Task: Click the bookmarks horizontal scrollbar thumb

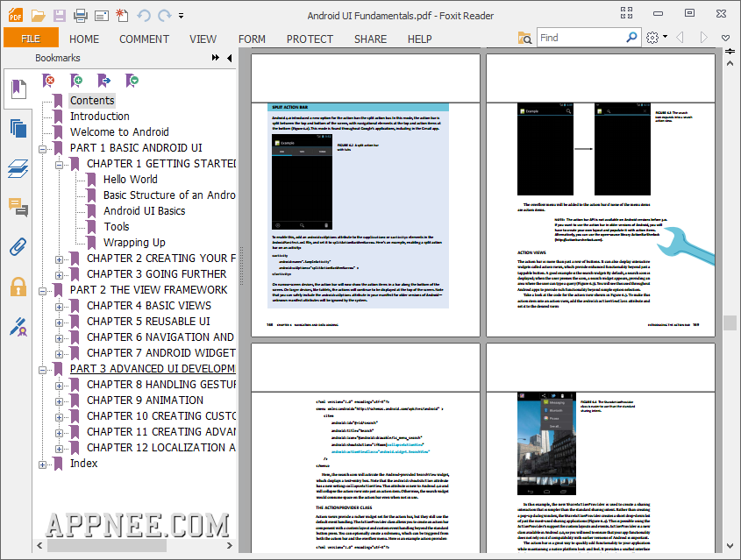Action: 107,546
